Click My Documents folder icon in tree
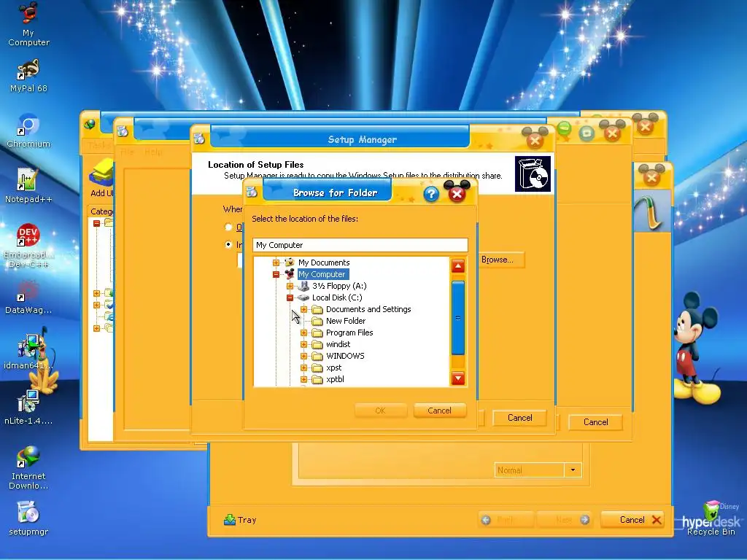 coord(290,262)
